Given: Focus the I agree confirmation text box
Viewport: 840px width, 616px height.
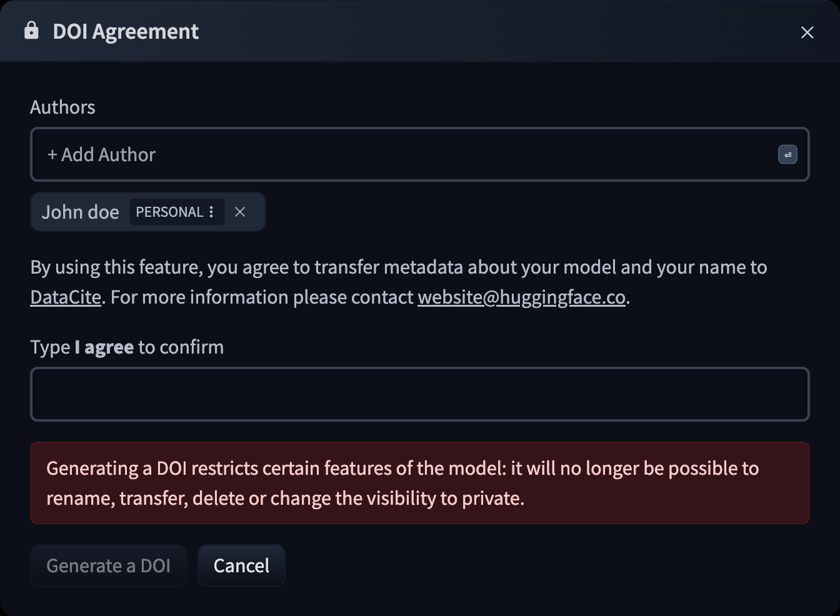Looking at the screenshot, I should tap(419, 394).
